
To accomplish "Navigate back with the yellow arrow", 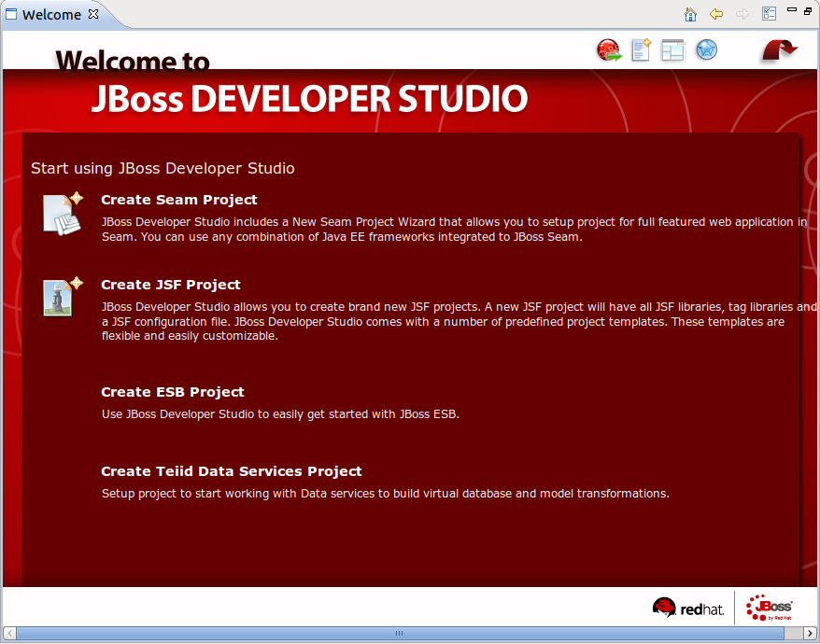I will click(x=716, y=14).
